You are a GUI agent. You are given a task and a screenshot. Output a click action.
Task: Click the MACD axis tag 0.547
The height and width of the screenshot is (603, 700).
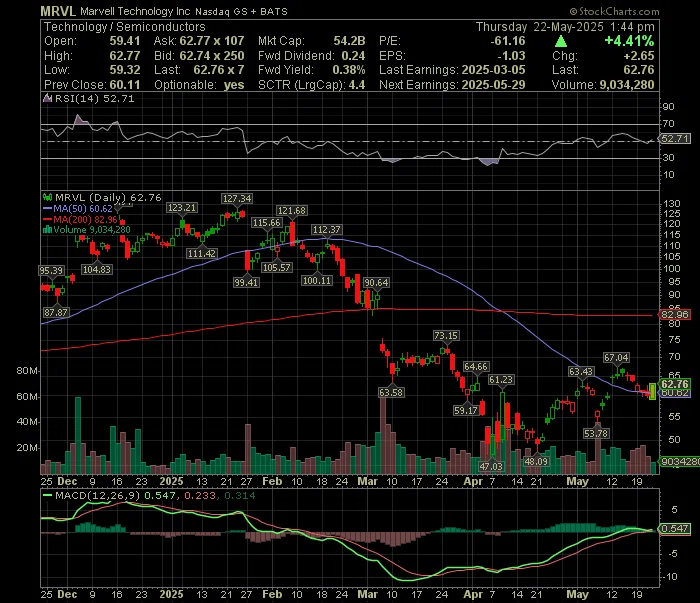point(675,529)
